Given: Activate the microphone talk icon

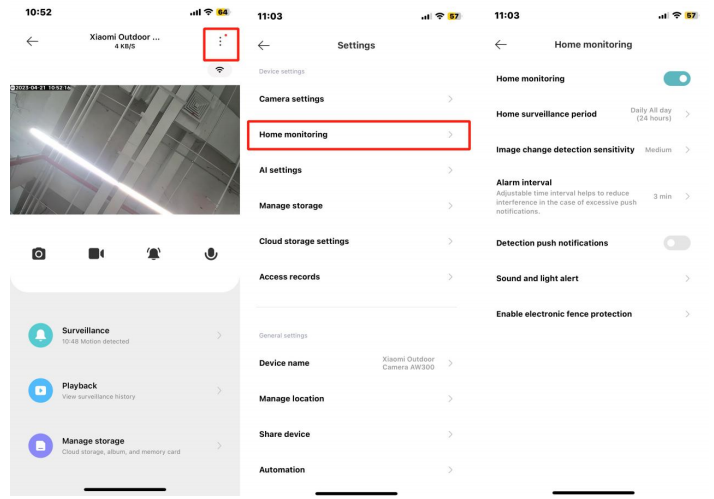Looking at the screenshot, I should click(x=211, y=254).
